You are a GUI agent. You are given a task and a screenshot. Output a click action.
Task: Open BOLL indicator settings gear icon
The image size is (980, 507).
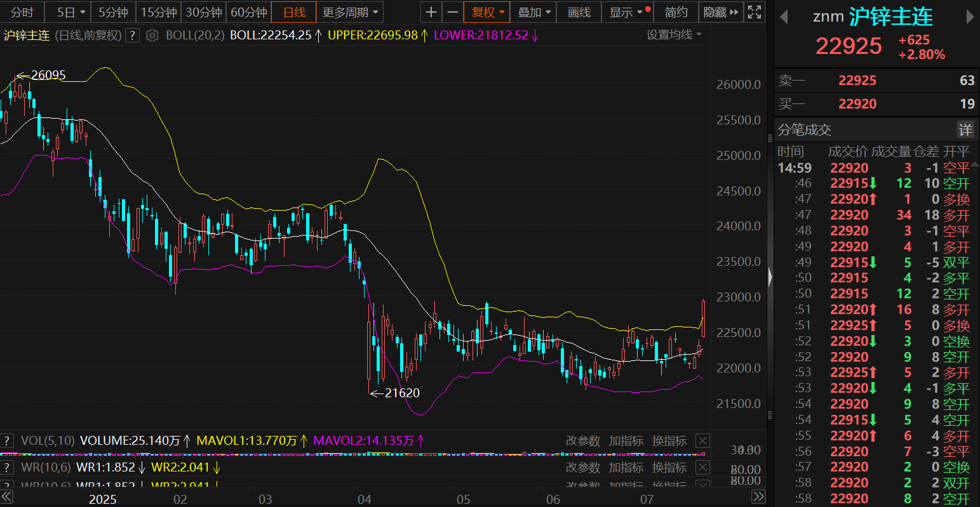(152, 36)
